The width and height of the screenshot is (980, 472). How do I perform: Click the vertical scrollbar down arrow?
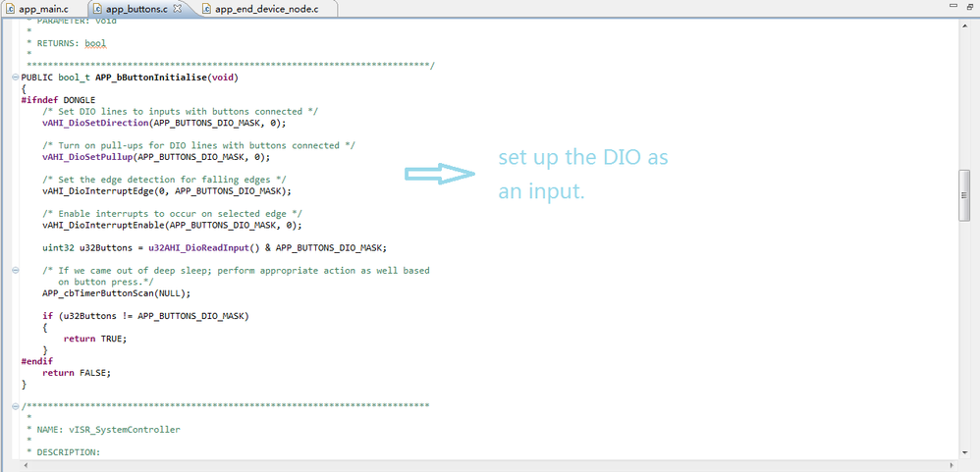pyautogui.click(x=965, y=452)
